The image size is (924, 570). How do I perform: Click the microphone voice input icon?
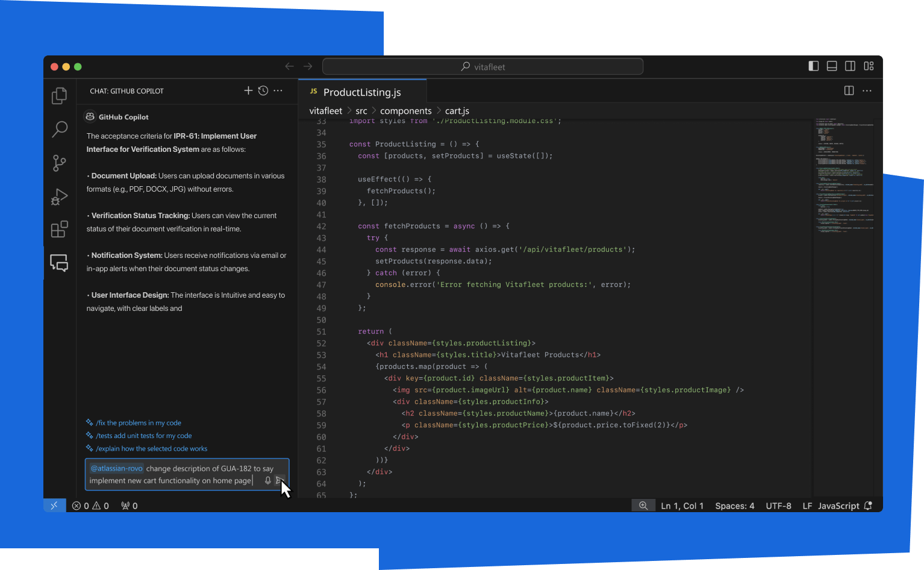tap(267, 481)
